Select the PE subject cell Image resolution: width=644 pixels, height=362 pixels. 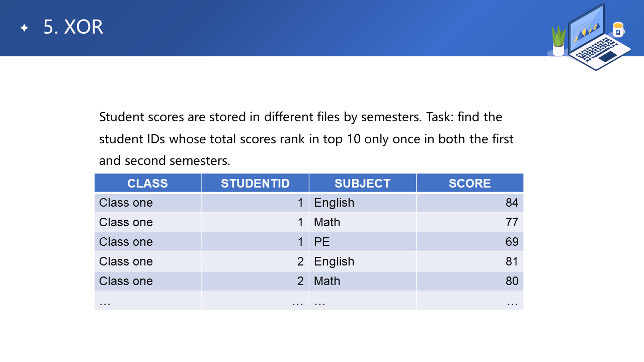click(x=362, y=242)
